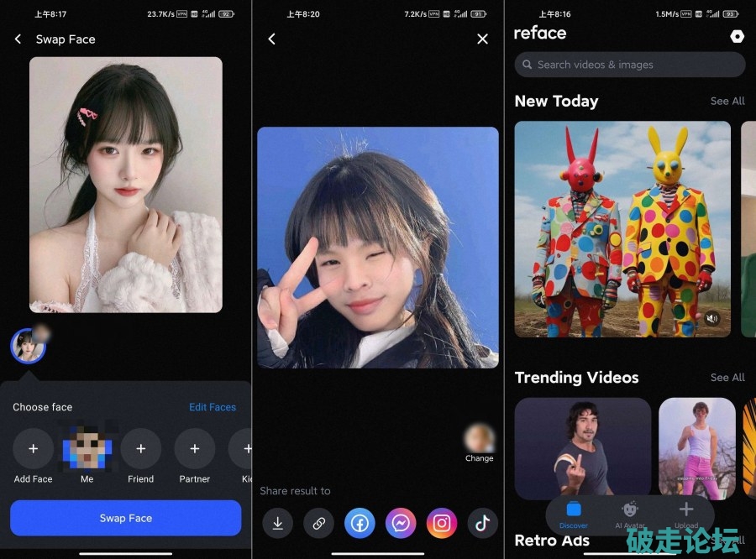This screenshot has height=559, width=756.
Task: Expand See All for Trending Videos
Action: click(727, 378)
